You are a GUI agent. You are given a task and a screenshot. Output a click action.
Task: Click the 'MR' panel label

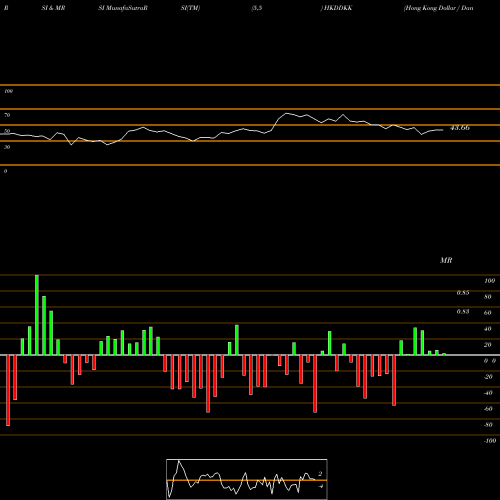(x=446, y=260)
